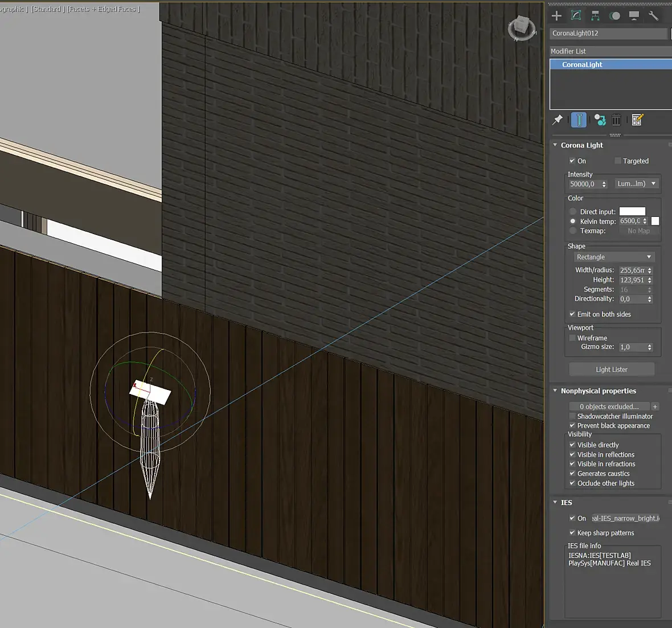Open the Modifier List dropdown
The width and height of the screenshot is (672, 628).
(610, 51)
